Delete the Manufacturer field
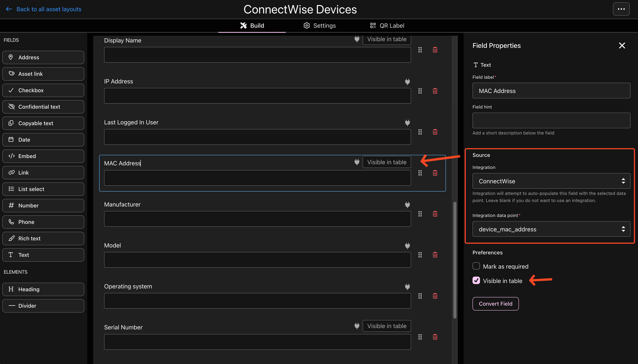This screenshot has width=638, height=364. [x=435, y=214]
